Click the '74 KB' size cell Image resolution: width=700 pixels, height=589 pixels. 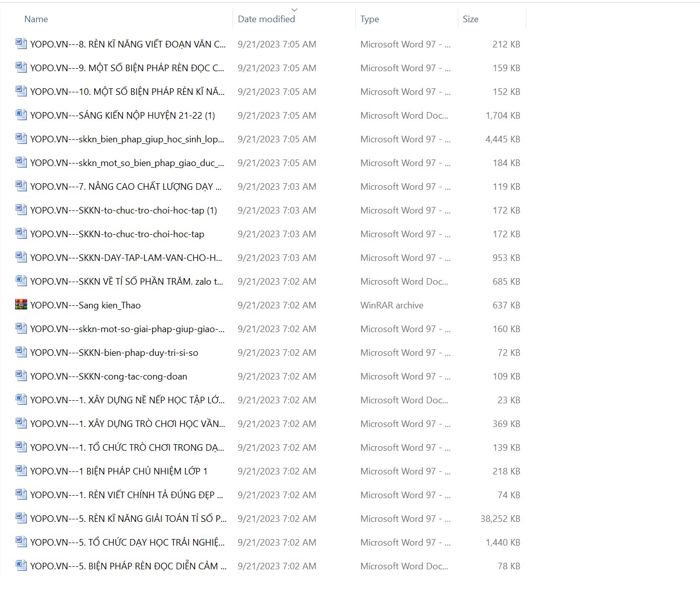[509, 495]
